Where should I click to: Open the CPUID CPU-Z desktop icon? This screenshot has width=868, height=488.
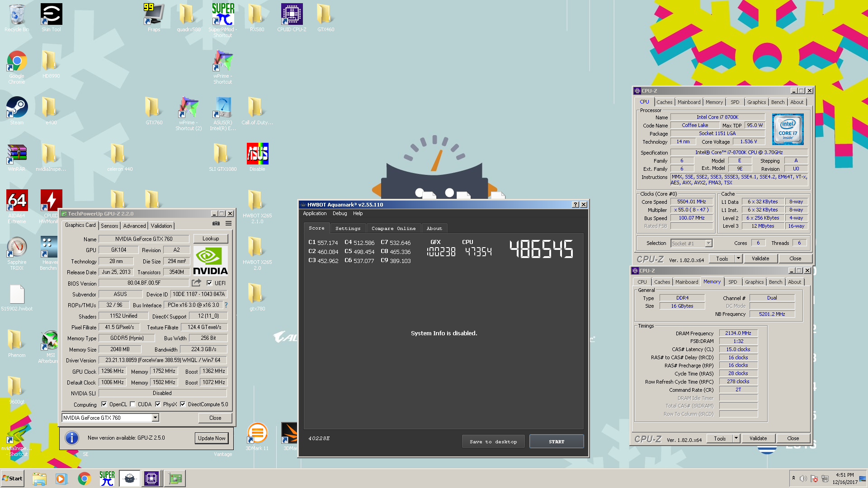coord(292,17)
